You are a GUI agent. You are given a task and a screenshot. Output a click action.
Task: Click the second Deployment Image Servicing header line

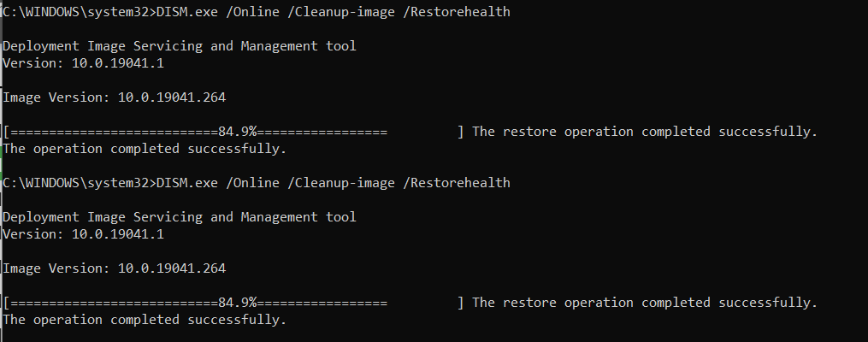(x=180, y=217)
